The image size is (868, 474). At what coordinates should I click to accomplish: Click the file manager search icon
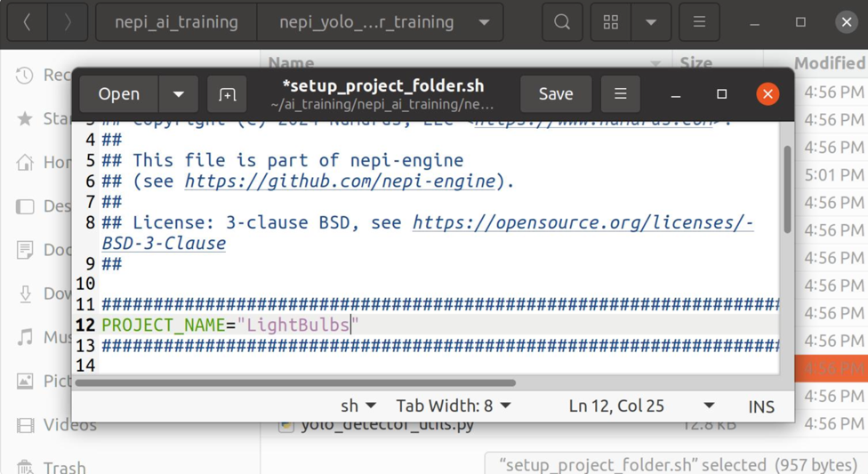click(562, 22)
